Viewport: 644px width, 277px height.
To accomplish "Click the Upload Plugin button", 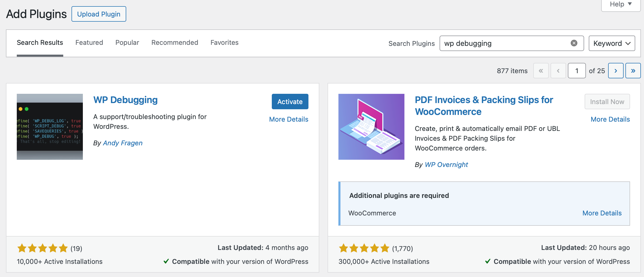I will 99,14.
